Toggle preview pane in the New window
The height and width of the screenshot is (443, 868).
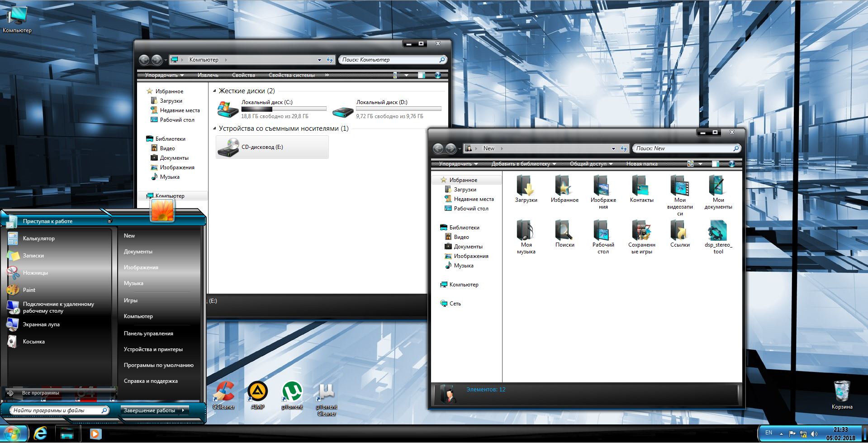(x=715, y=164)
